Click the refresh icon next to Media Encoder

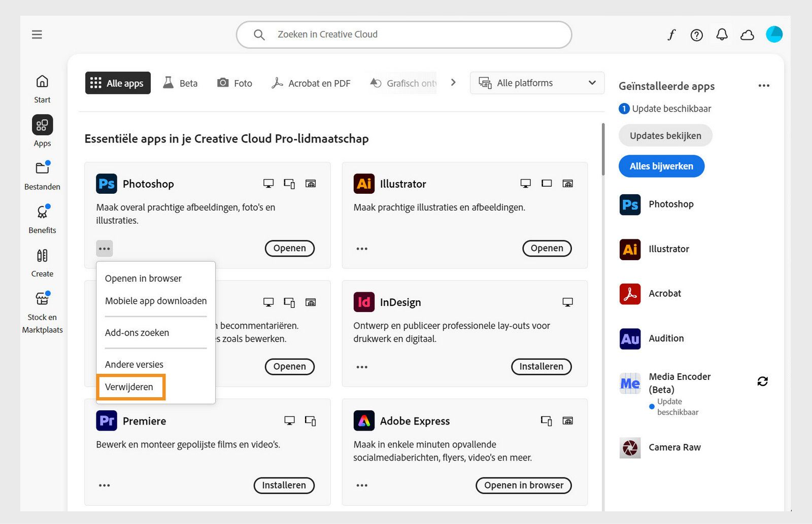(763, 381)
